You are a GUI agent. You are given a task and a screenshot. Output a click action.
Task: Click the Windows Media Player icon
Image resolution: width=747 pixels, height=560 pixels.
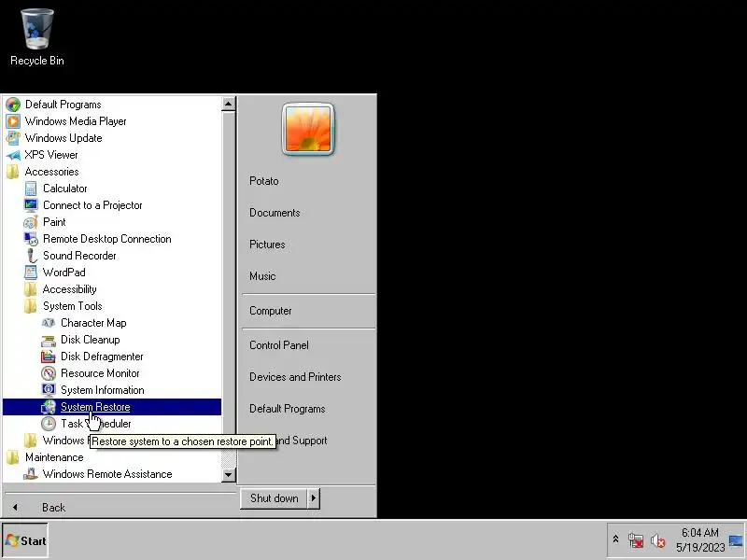13,121
